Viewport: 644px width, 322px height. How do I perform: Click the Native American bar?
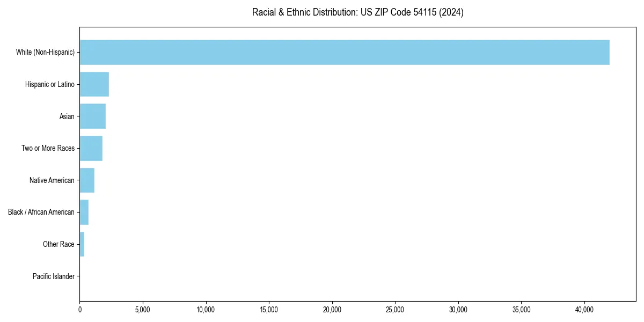pos(87,180)
